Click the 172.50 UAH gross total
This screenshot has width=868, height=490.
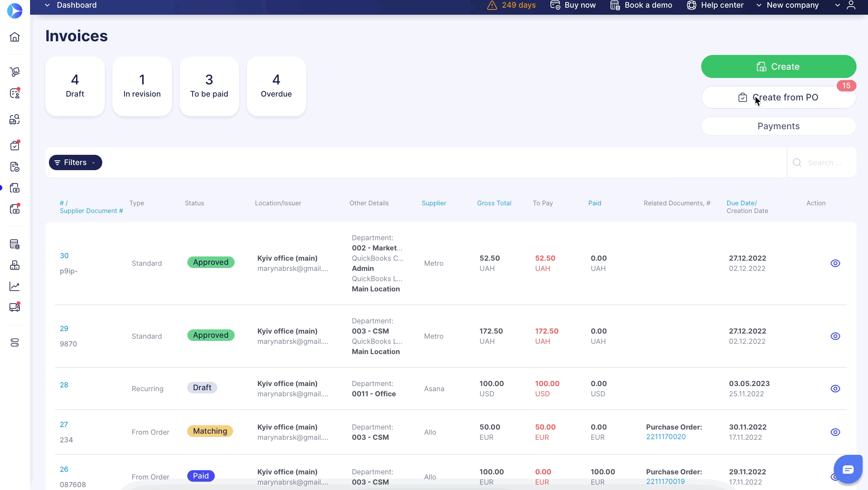click(491, 336)
